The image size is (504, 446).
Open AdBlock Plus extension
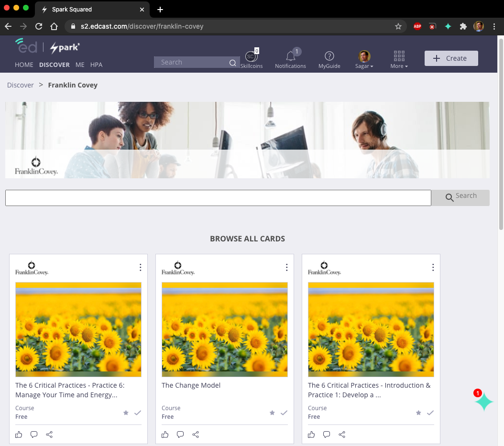tap(417, 26)
